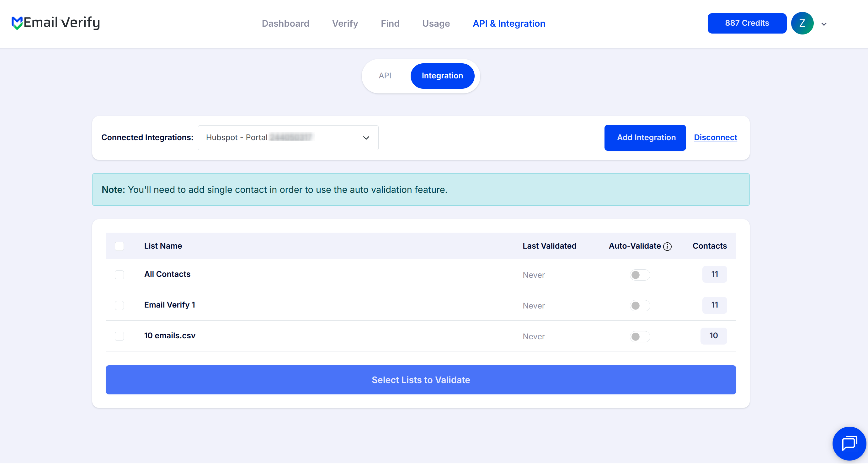Click the Add Integration button

coord(645,138)
